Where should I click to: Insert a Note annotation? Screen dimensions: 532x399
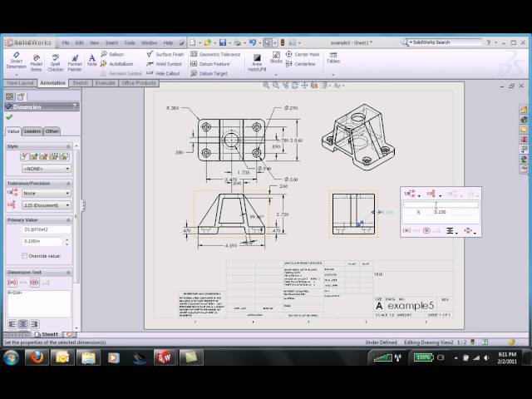tap(92, 60)
